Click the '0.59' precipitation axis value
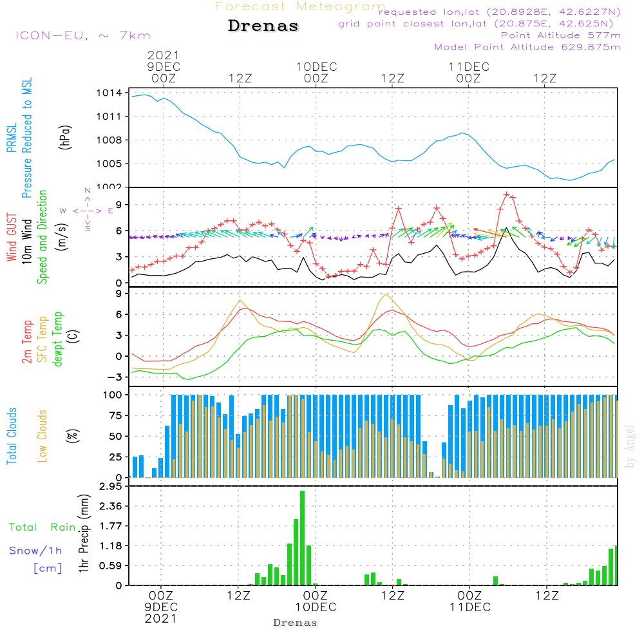 111,566
